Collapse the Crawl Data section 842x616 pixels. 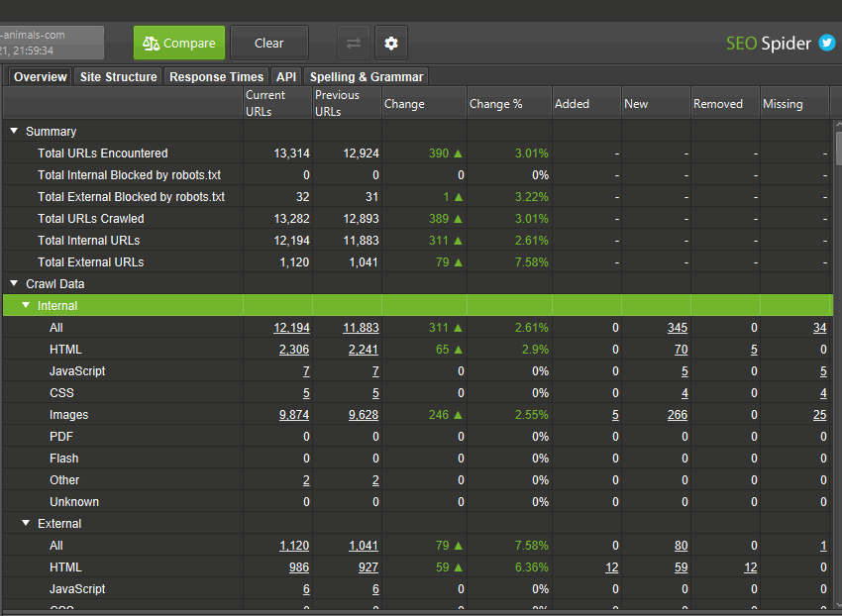coord(14,284)
